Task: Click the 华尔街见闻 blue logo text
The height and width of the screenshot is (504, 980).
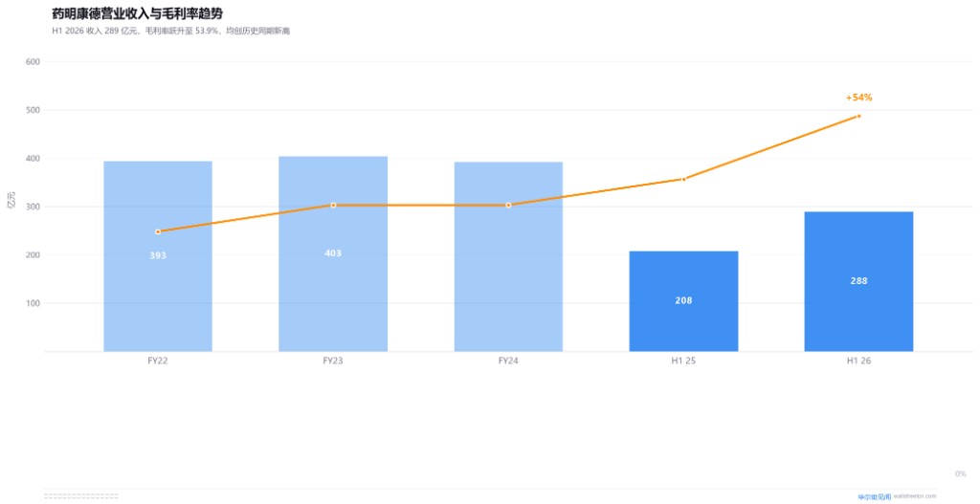Action: coord(875,496)
